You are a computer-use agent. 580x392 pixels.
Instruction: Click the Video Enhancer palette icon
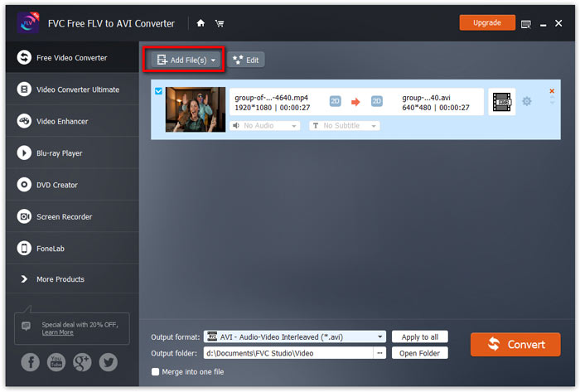tap(24, 121)
